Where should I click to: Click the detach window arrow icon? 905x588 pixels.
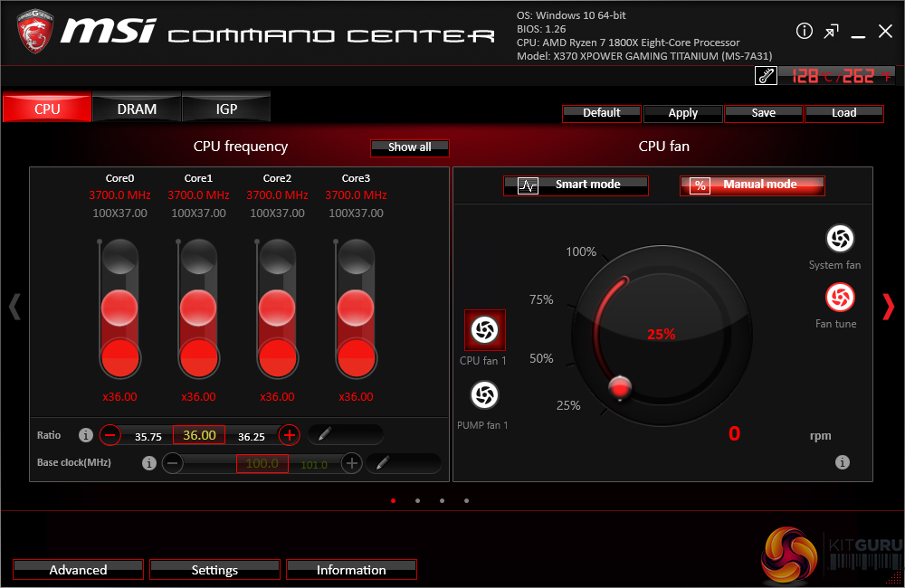[x=831, y=31]
